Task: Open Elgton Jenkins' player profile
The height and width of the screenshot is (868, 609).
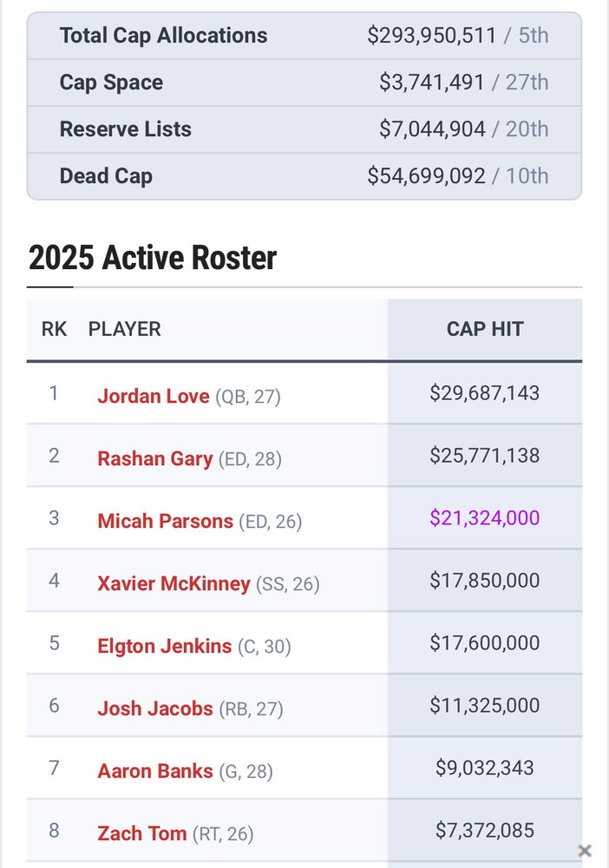Action: point(164,646)
